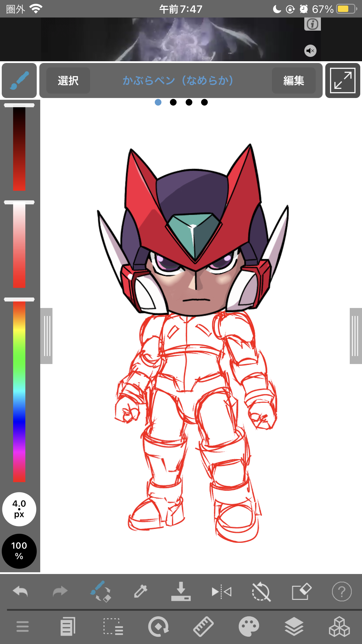Open the hamburger main menu

pos(22,626)
